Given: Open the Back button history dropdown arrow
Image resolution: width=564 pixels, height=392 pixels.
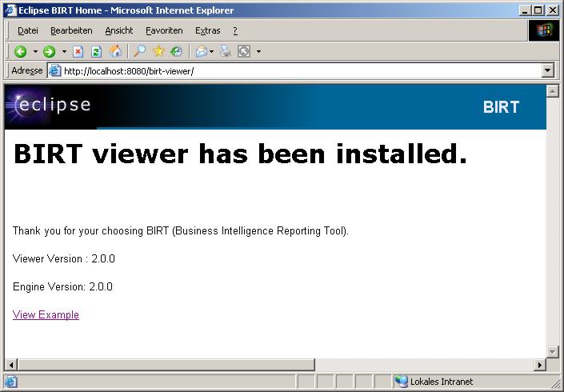Looking at the screenshot, I should pyautogui.click(x=35, y=52).
